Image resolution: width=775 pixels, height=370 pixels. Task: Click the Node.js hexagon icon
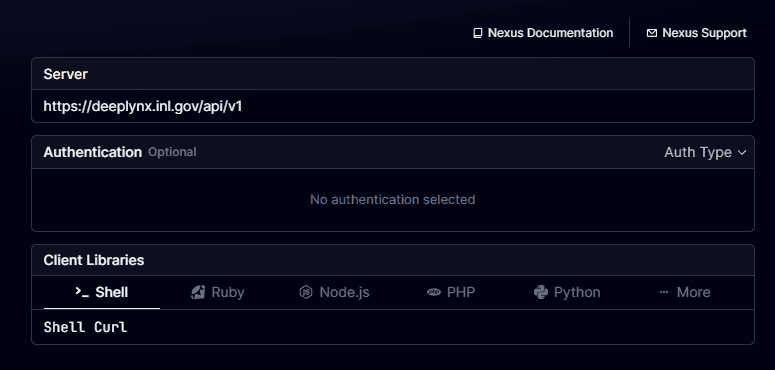click(306, 292)
